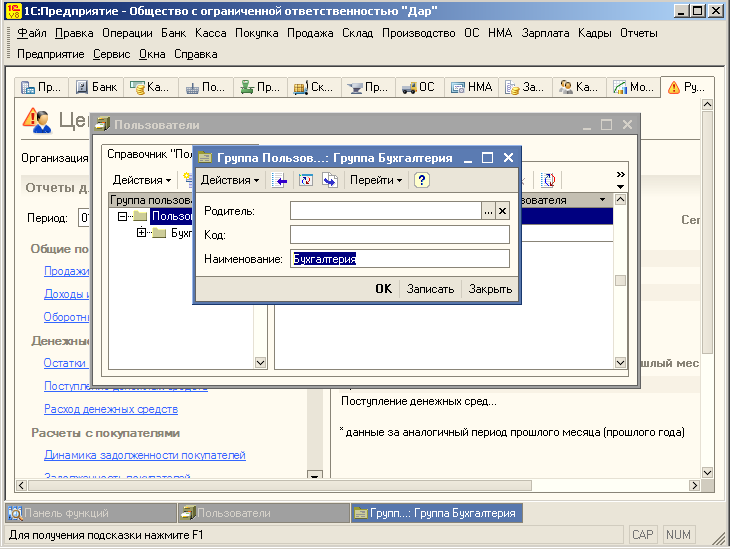
Task: Open the Монитор panel tab with chart icon
Action: (633, 87)
